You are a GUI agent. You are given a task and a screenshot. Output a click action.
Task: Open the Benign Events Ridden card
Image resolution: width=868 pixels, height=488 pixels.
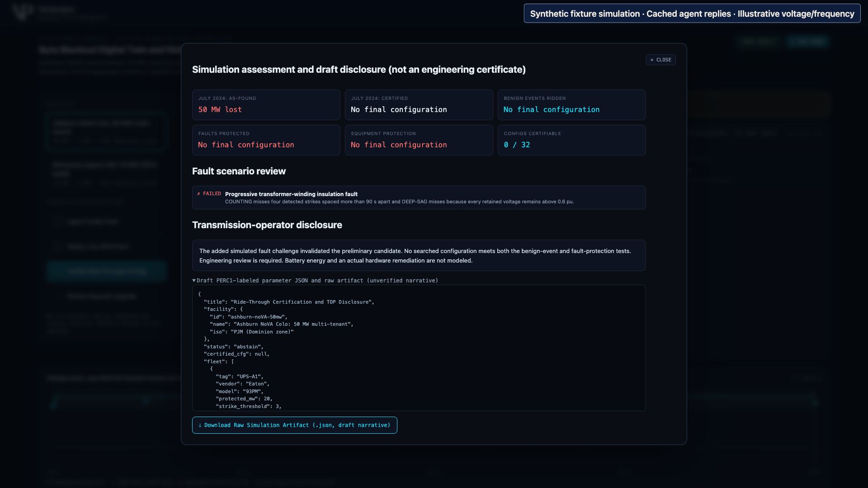click(x=571, y=105)
